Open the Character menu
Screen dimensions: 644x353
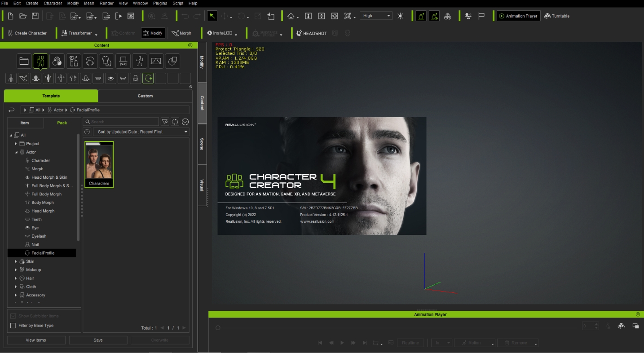(x=53, y=3)
